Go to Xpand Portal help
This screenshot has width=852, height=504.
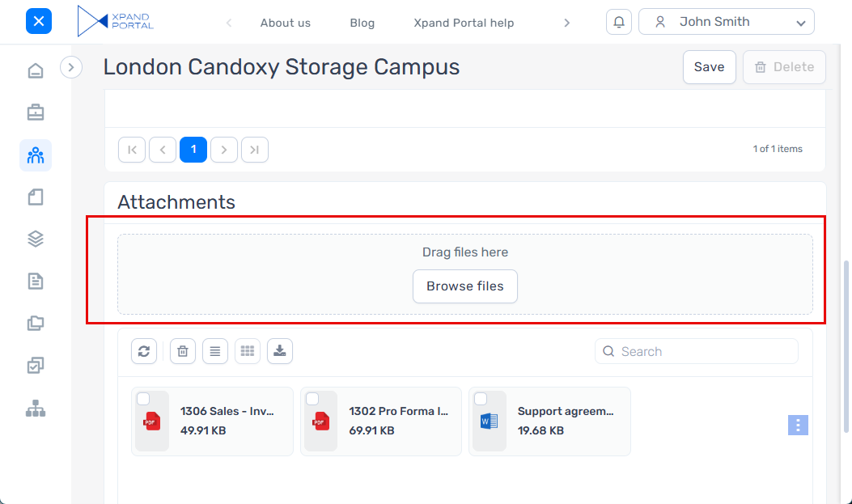[x=464, y=23]
